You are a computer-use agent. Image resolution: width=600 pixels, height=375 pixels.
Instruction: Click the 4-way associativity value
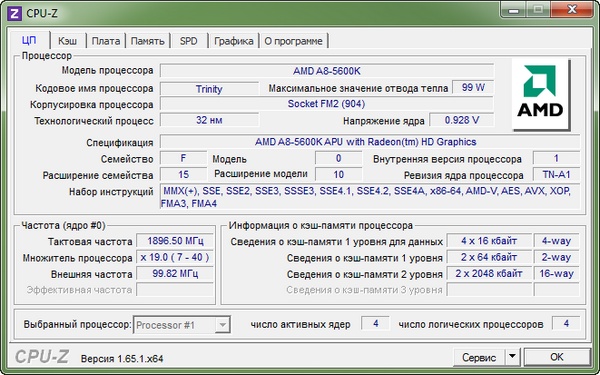pos(556,241)
